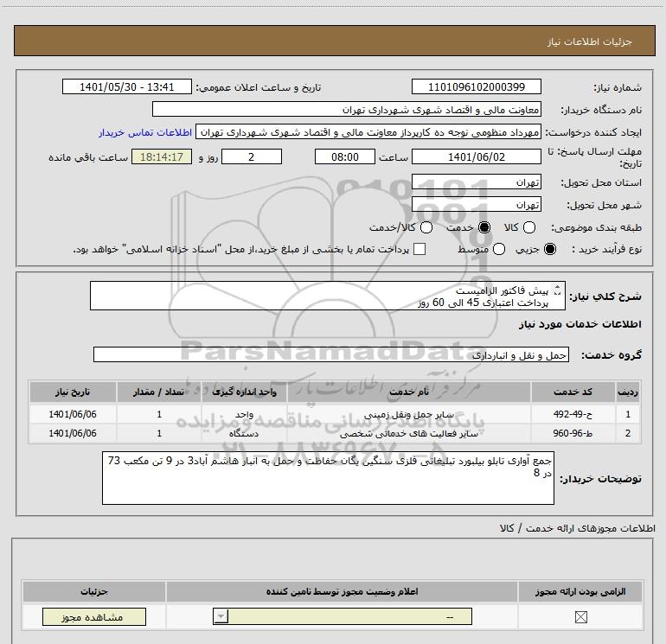Screen dimensions: 666x644
Task: Click the unit cell واحد
Action: (x=244, y=414)
